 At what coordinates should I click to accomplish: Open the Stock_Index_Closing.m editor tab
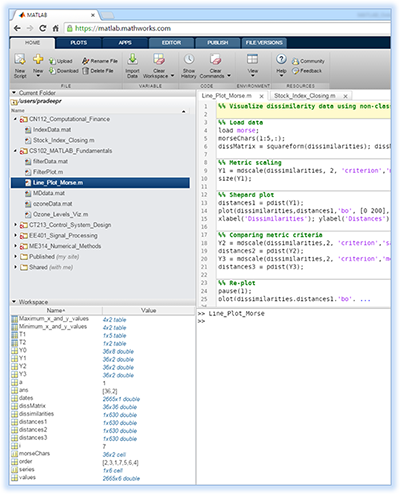(304, 96)
